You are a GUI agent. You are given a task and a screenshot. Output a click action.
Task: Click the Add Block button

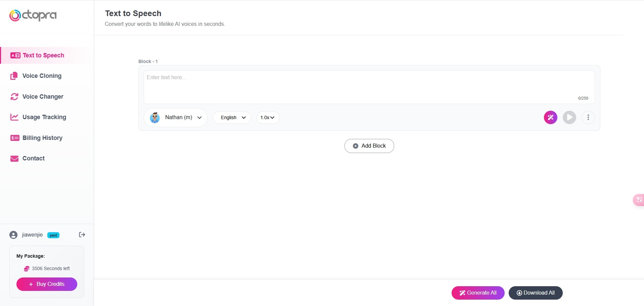pos(369,146)
